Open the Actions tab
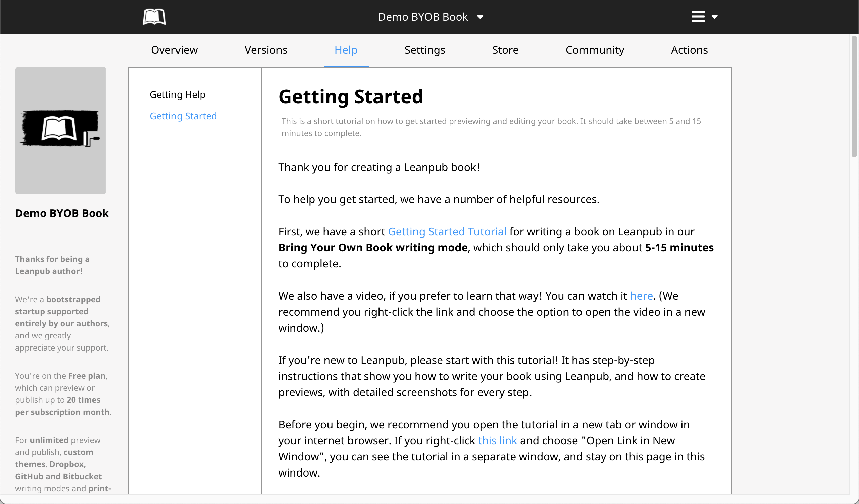 pos(689,50)
